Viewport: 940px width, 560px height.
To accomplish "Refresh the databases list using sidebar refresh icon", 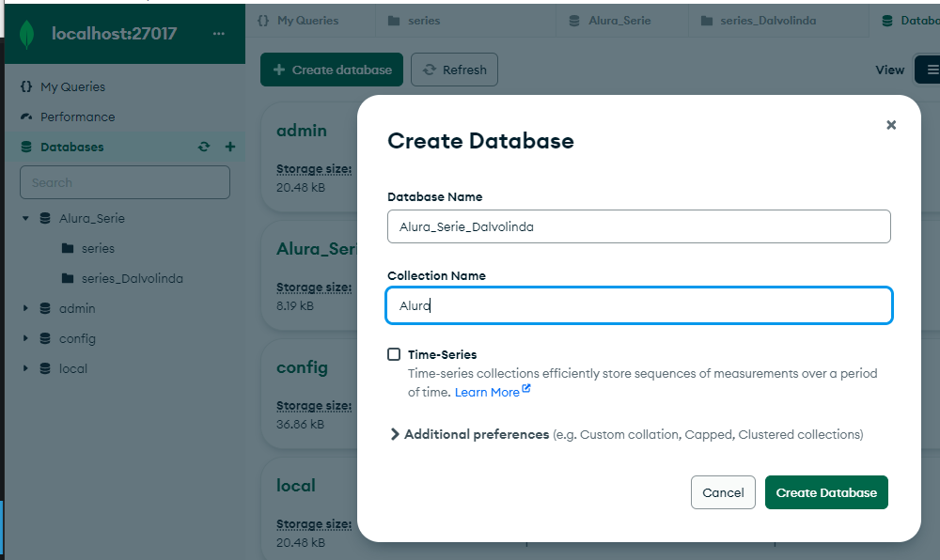I will pos(203,147).
